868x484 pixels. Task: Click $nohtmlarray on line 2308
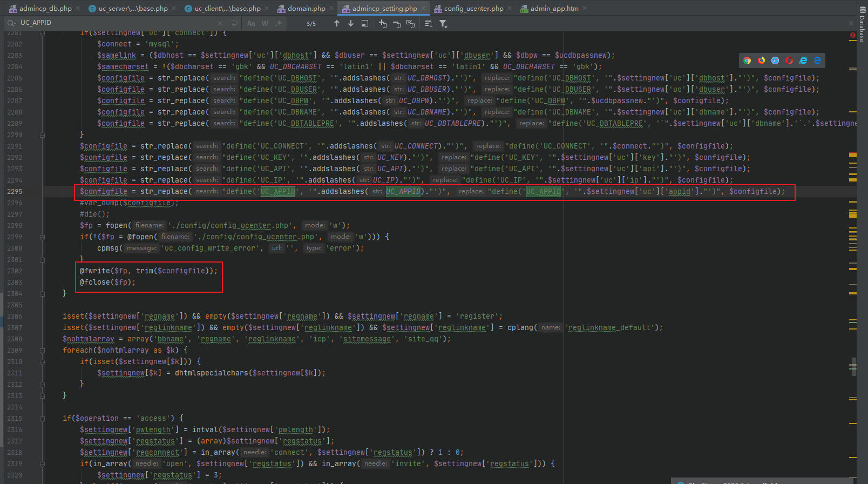(89, 339)
